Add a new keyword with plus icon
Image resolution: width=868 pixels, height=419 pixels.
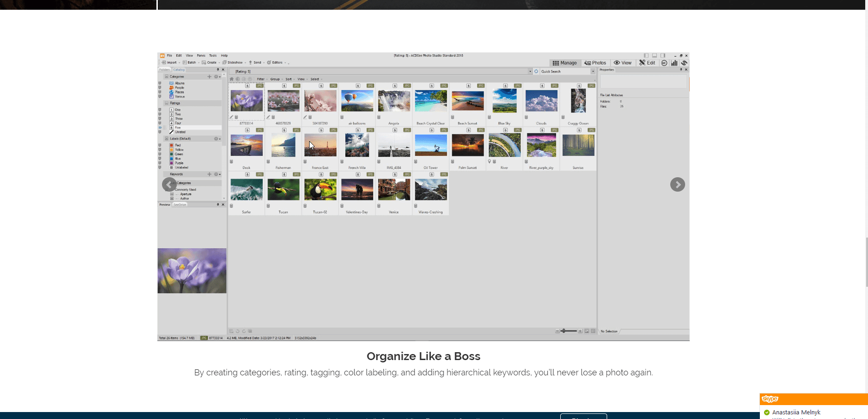tap(209, 174)
